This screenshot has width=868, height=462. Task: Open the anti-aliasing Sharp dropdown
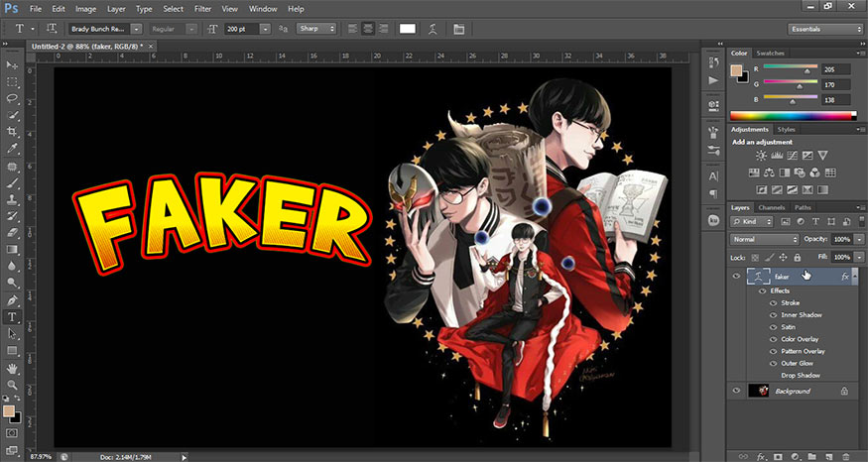click(316, 28)
